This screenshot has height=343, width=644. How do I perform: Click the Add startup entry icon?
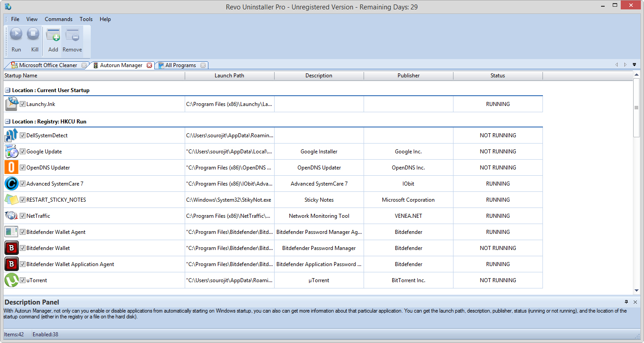(x=53, y=34)
